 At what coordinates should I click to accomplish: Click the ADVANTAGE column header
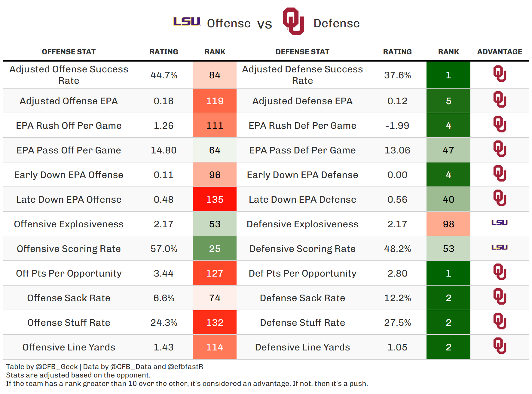[x=500, y=52]
